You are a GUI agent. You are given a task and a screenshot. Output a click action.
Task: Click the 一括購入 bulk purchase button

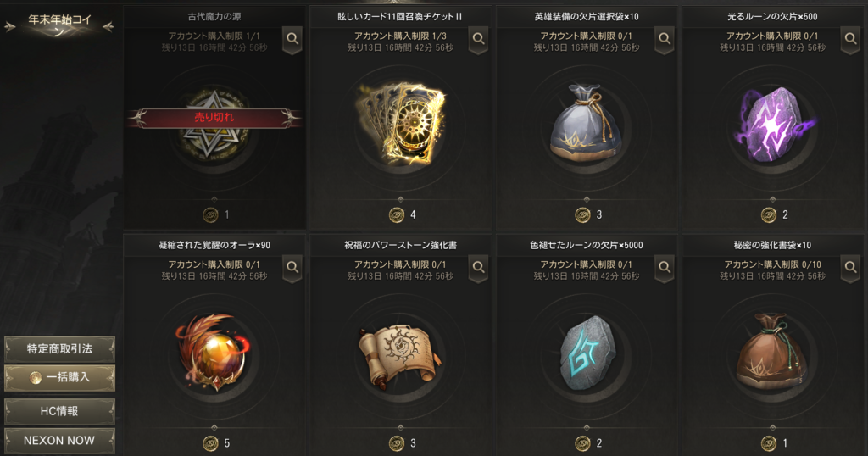[60, 377]
